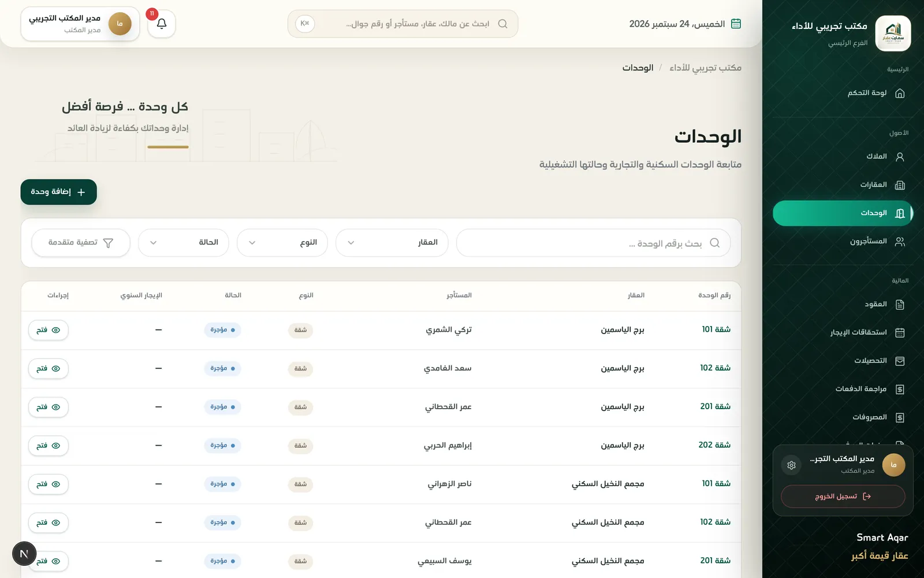Click the receipt icon for مراجعة الدفعات

900,390
